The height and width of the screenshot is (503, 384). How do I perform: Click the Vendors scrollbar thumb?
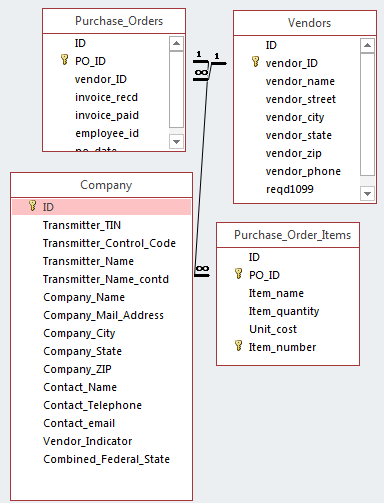pyautogui.click(x=367, y=114)
